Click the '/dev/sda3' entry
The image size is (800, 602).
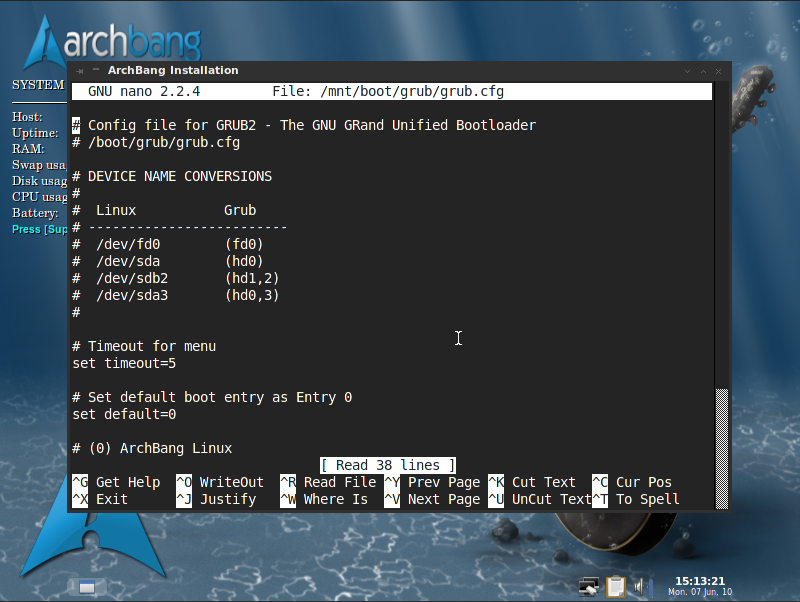pos(132,295)
